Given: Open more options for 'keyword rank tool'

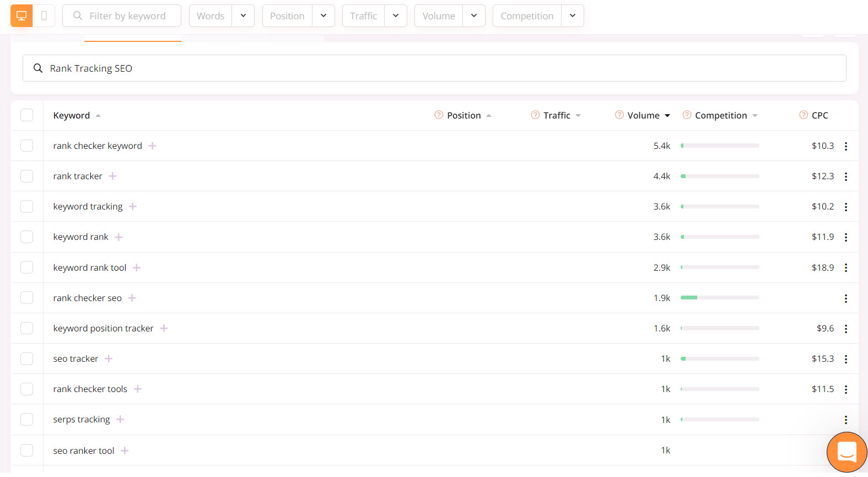Looking at the screenshot, I should click(846, 267).
